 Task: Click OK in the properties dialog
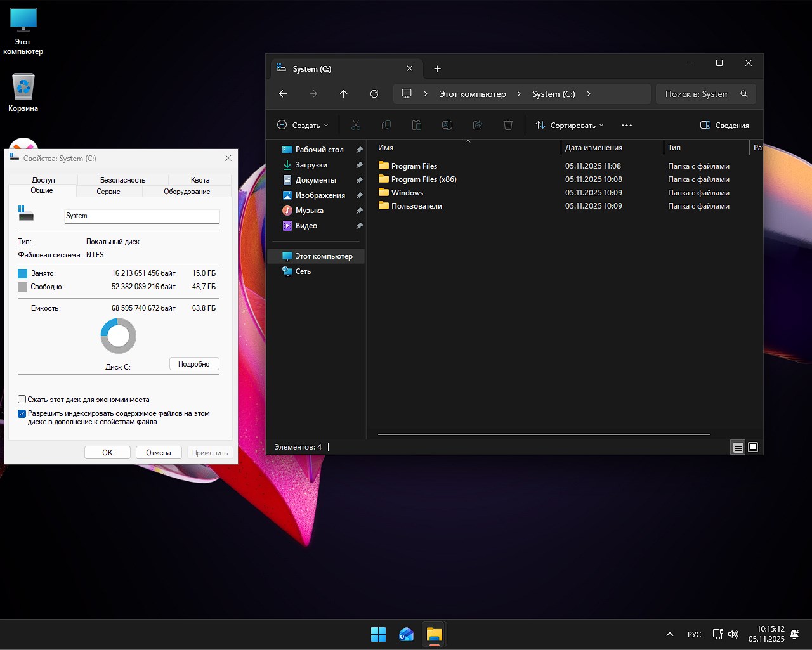coord(107,452)
